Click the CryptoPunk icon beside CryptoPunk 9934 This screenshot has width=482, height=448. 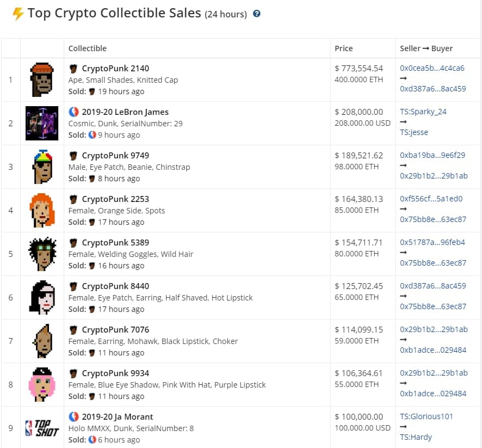(74, 373)
